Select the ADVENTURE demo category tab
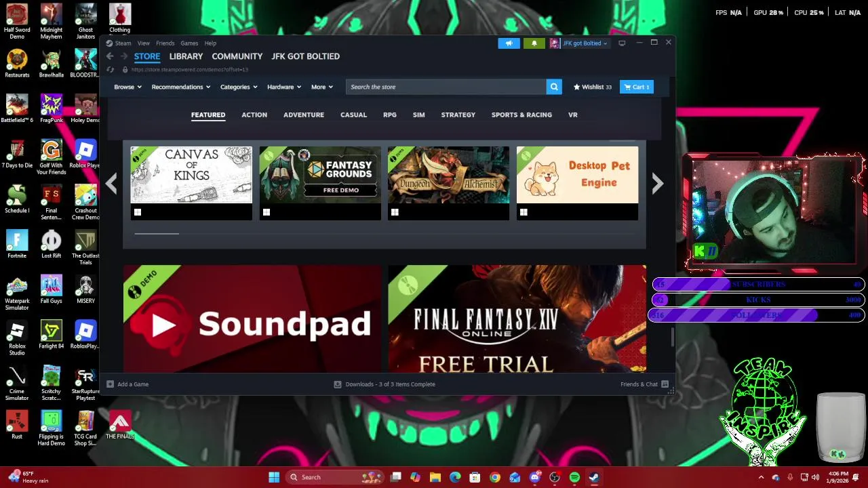Viewport: 868px width, 488px height. [x=304, y=115]
